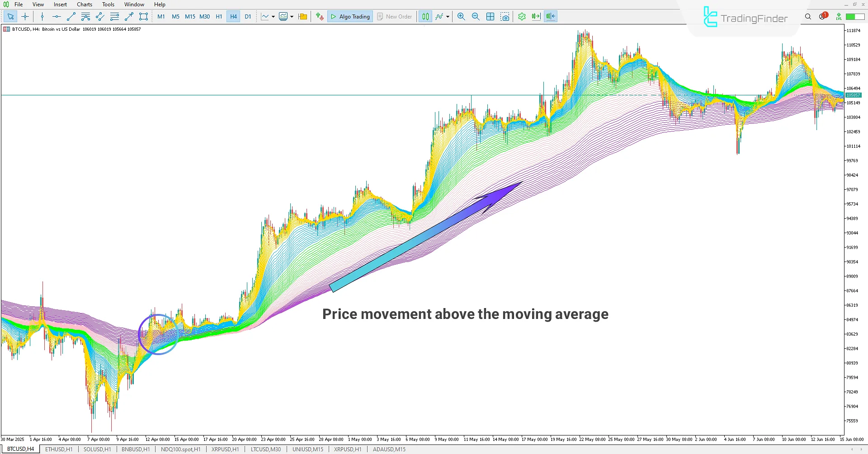Select the NDQ100.spot,H1 chart tab
This screenshot has width=868, height=454.
(180, 449)
